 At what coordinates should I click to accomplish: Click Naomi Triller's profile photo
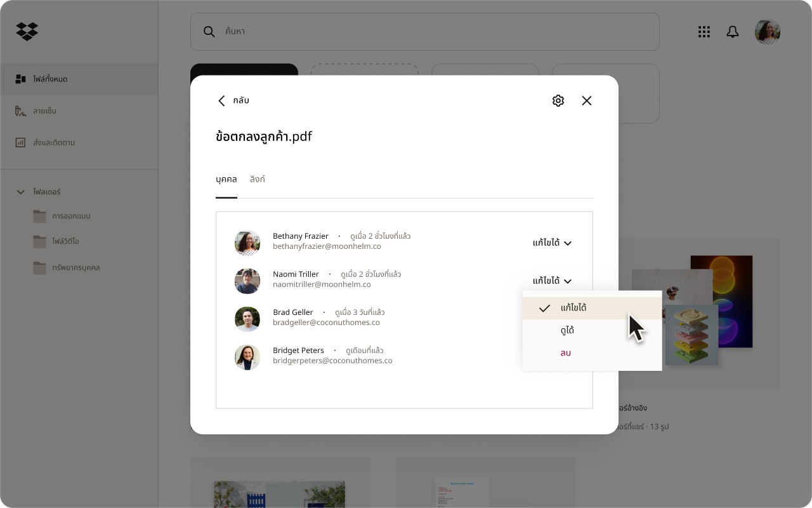tap(247, 281)
